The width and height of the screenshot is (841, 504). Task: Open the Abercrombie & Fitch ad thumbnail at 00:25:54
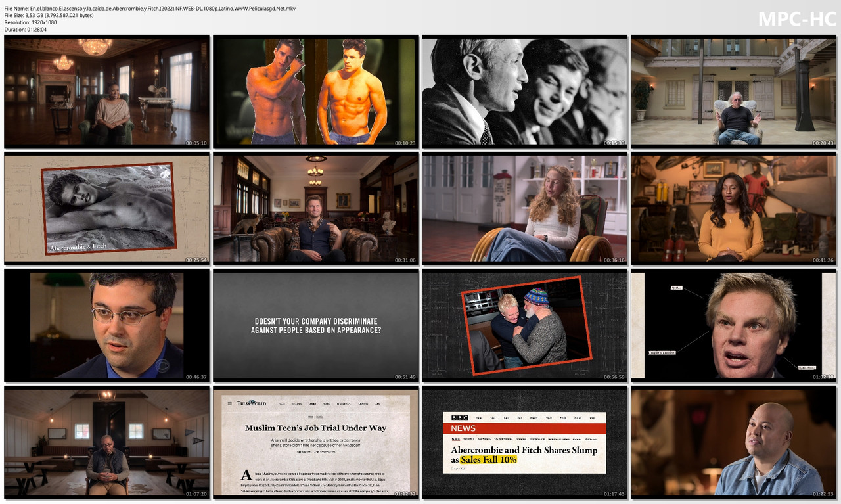(x=106, y=208)
